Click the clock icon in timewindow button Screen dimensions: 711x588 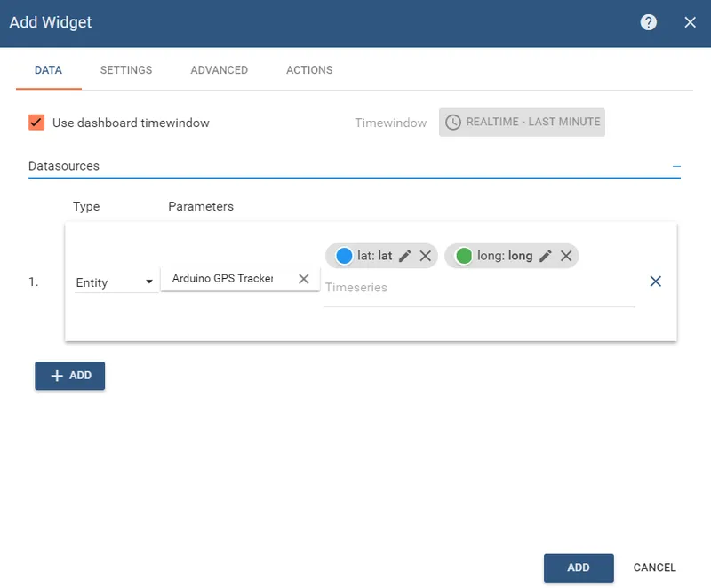(453, 123)
